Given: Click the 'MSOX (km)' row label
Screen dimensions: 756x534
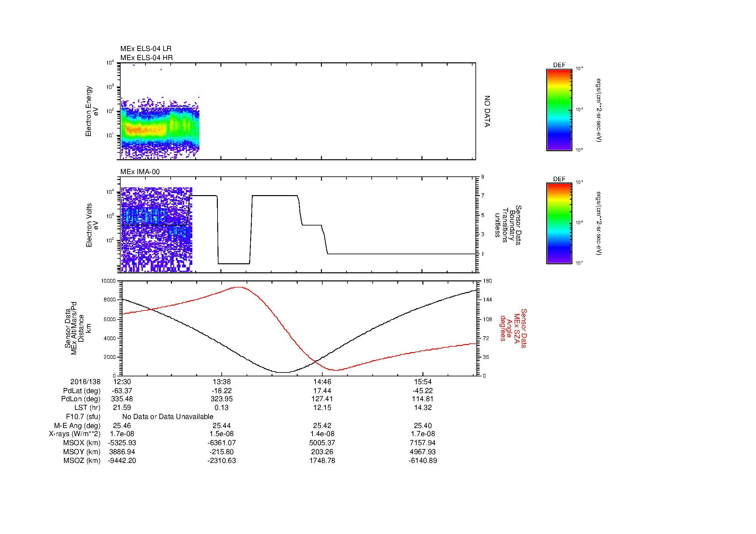Looking at the screenshot, I should point(82,443).
